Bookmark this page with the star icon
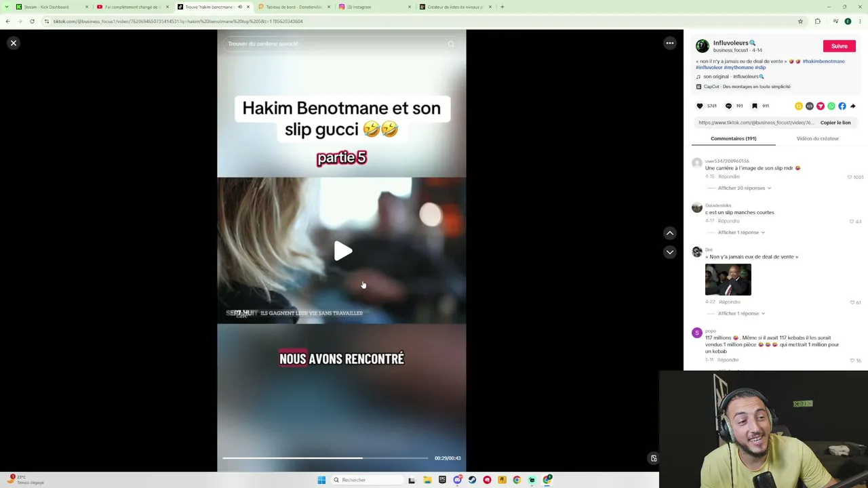The height and width of the screenshot is (488, 868). pyautogui.click(x=800, y=22)
